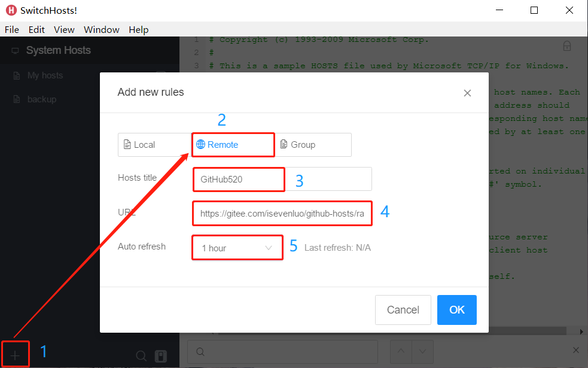Open the File menu
This screenshot has height=368, width=588.
click(11, 29)
